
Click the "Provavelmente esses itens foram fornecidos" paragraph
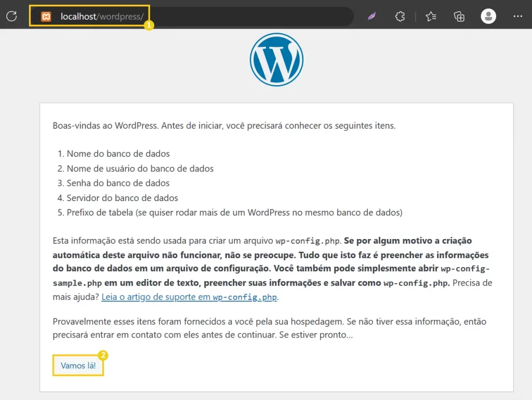270,328
